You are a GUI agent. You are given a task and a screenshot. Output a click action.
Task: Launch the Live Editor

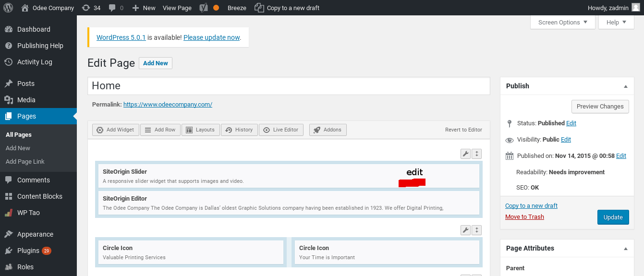click(281, 130)
